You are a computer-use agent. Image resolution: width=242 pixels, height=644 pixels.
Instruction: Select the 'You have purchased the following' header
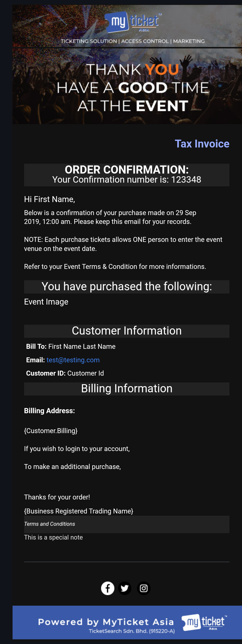click(127, 287)
